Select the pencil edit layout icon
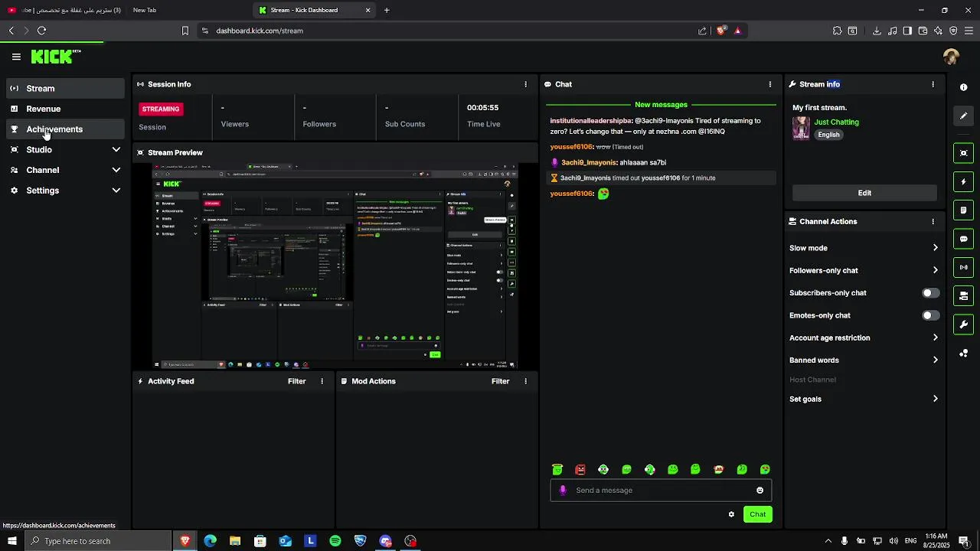The width and height of the screenshot is (980, 551). [964, 116]
